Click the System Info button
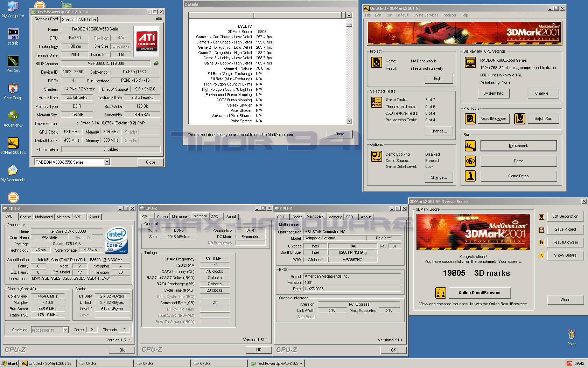Image resolution: width=588 pixels, height=368 pixels. click(493, 93)
